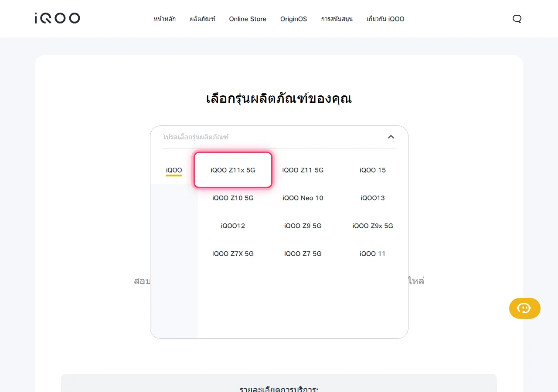Click the iQOO logo in header
The height and width of the screenshot is (392, 558).
[x=58, y=18]
